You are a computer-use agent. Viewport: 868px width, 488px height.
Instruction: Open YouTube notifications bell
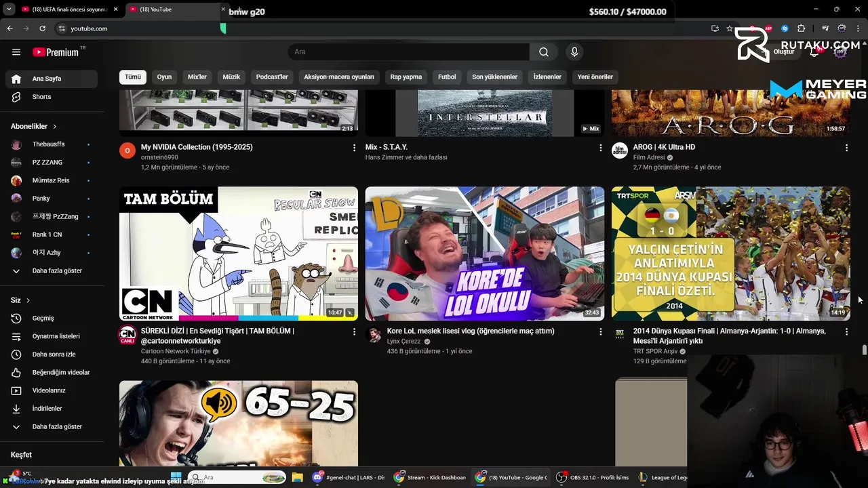(x=814, y=52)
